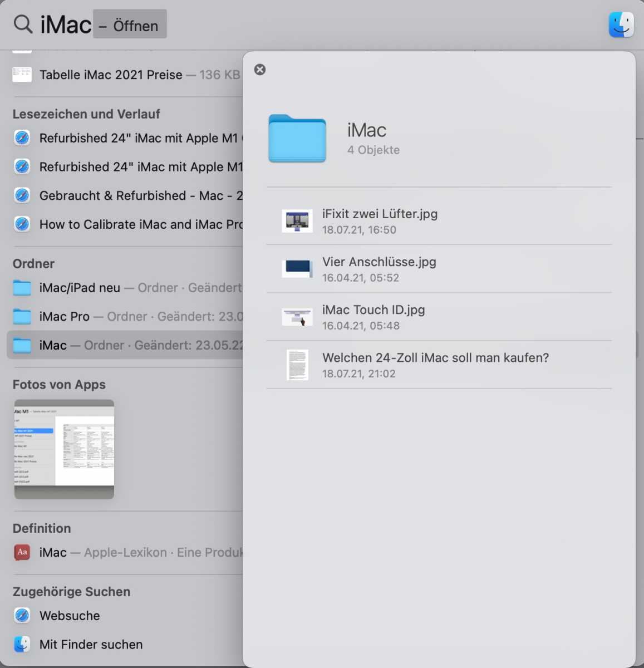Click the date 18.07.21, 21:02
Viewport: 644px width, 668px height.
(358, 374)
